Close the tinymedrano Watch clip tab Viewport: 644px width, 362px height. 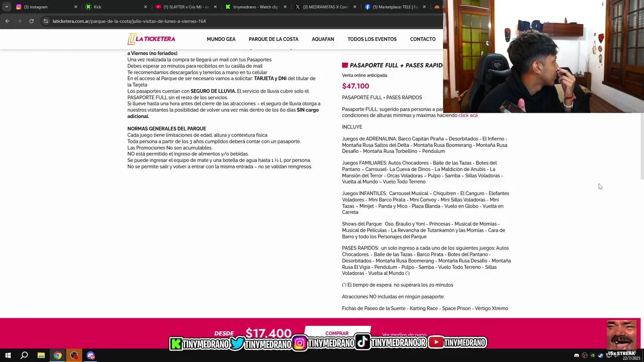pos(285,7)
